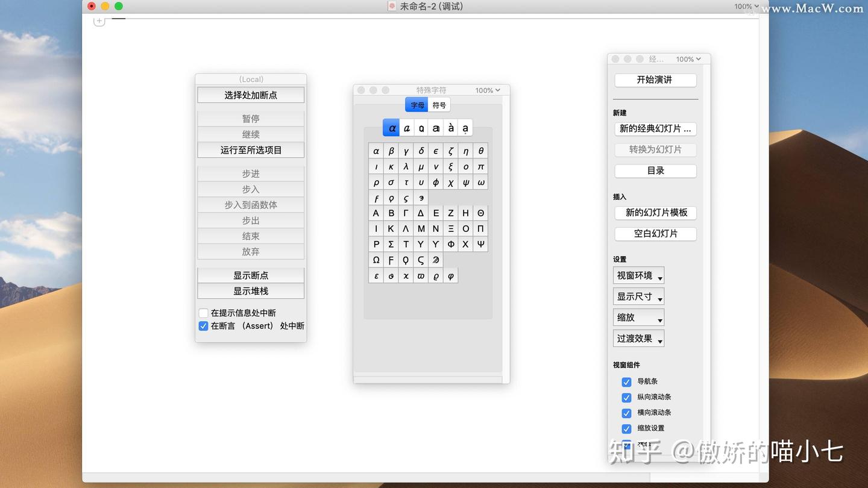Insert the lowercase pi symbol

pyautogui.click(x=480, y=166)
